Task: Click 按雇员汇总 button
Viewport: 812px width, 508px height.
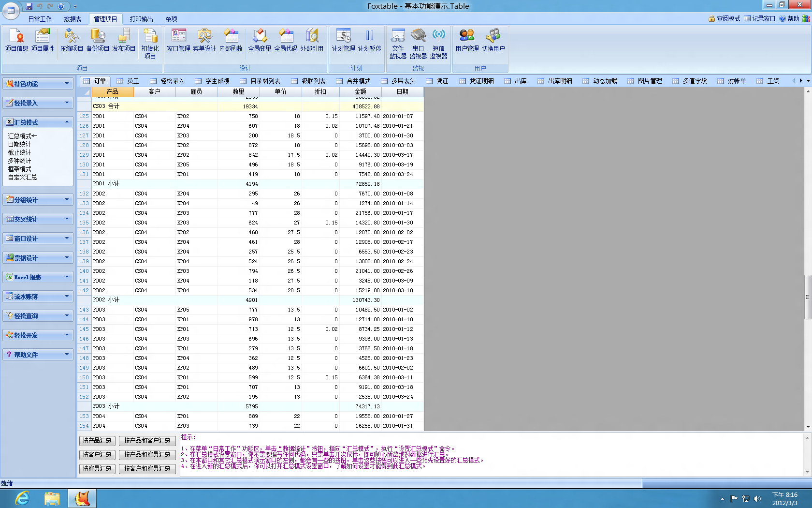Action: pyautogui.click(x=97, y=469)
